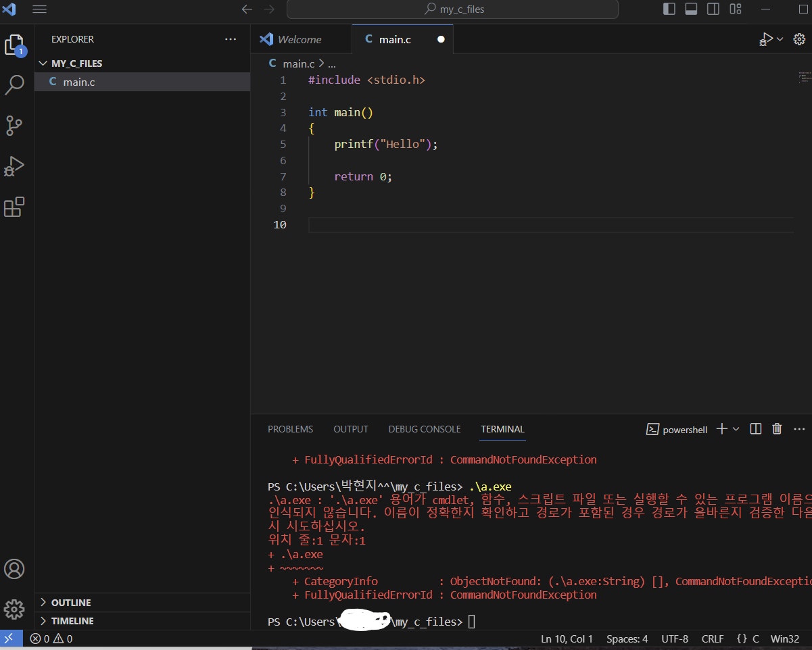This screenshot has width=812, height=650.
Task: Toggle the secondary sidebar visibility
Action: tap(713, 9)
